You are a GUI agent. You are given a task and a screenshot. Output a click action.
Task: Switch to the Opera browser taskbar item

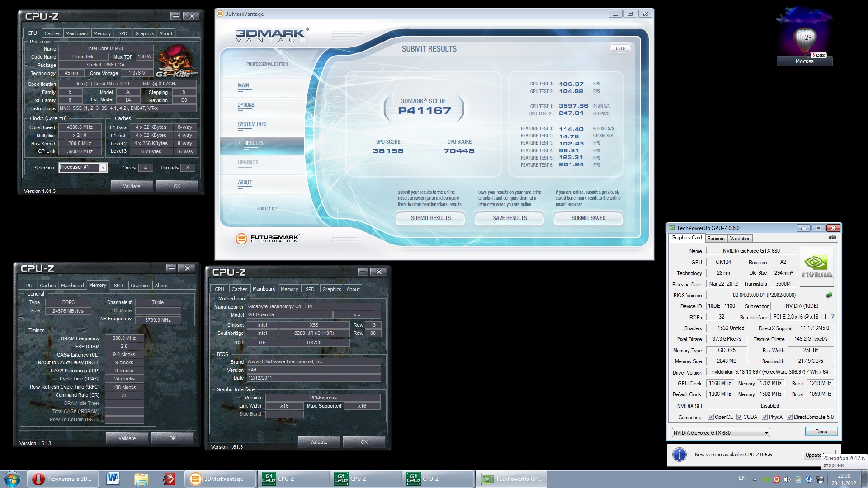point(62,479)
